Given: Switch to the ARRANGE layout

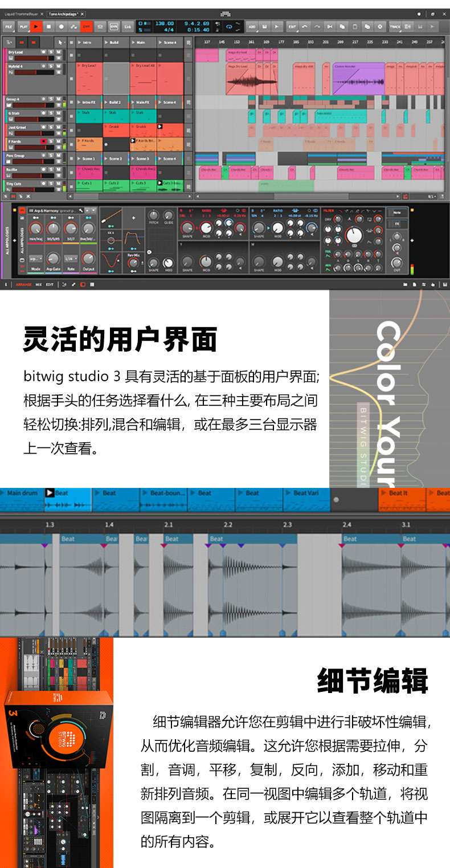Looking at the screenshot, I should click(24, 283).
